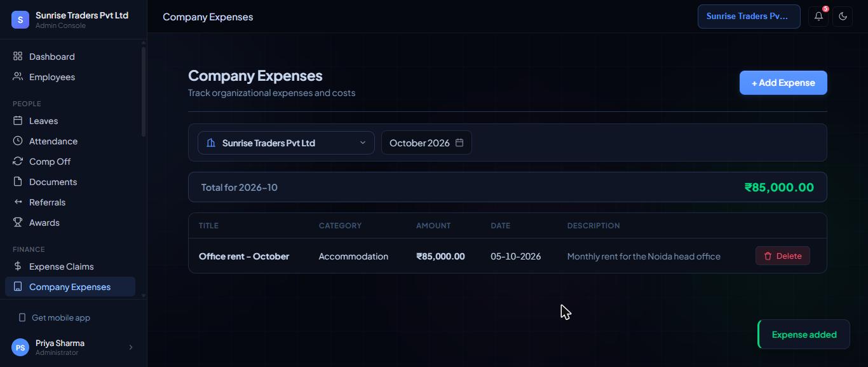
Task: Click the Referrals arrows icon
Action: click(18, 202)
